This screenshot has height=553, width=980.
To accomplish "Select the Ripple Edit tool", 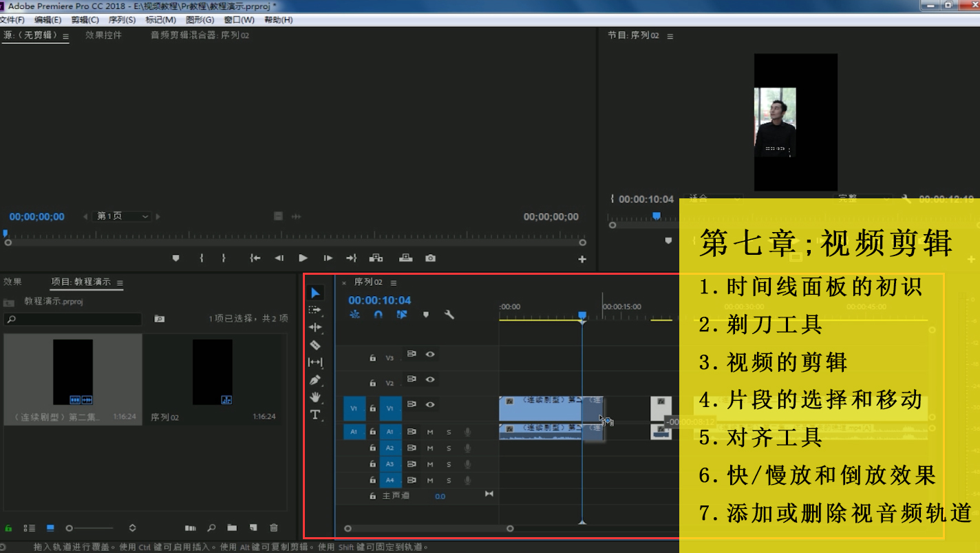I will pos(315,327).
